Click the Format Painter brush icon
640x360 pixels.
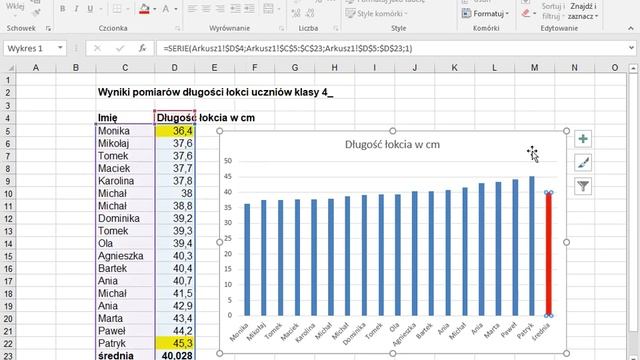(36, 13)
